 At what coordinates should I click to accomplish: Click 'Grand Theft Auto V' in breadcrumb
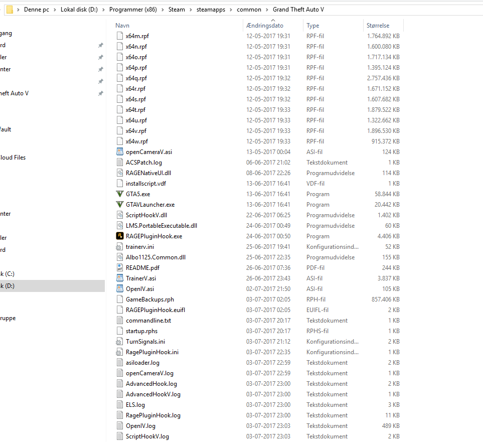(x=298, y=10)
